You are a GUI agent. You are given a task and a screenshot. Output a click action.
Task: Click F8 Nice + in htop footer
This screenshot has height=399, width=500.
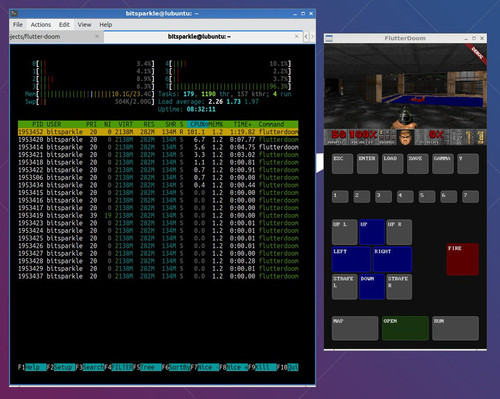[233, 367]
